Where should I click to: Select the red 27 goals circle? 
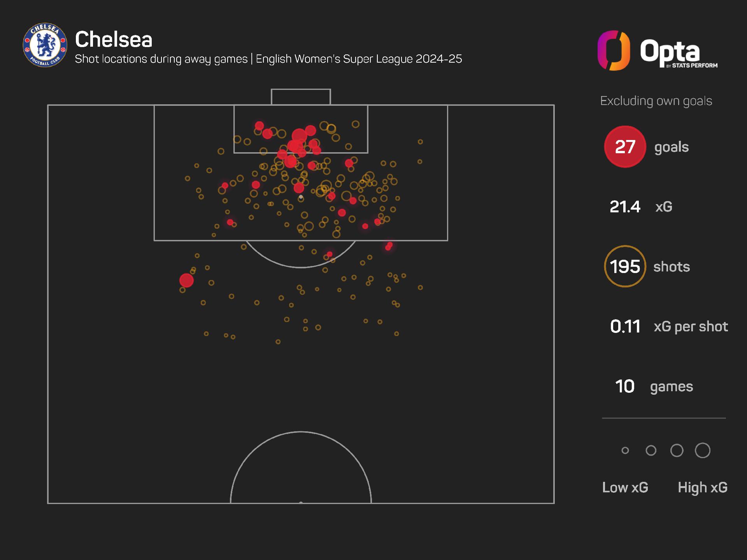625,147
